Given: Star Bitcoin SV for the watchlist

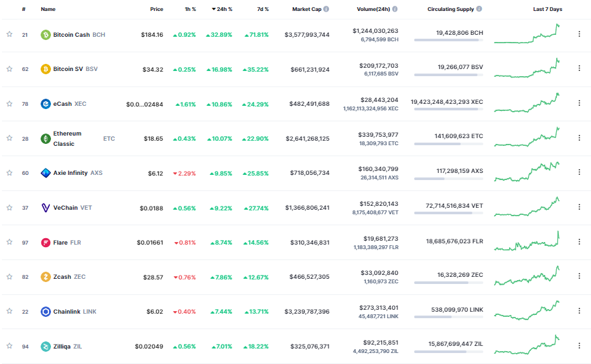Looking at the screenshot, I should point(10,69).
